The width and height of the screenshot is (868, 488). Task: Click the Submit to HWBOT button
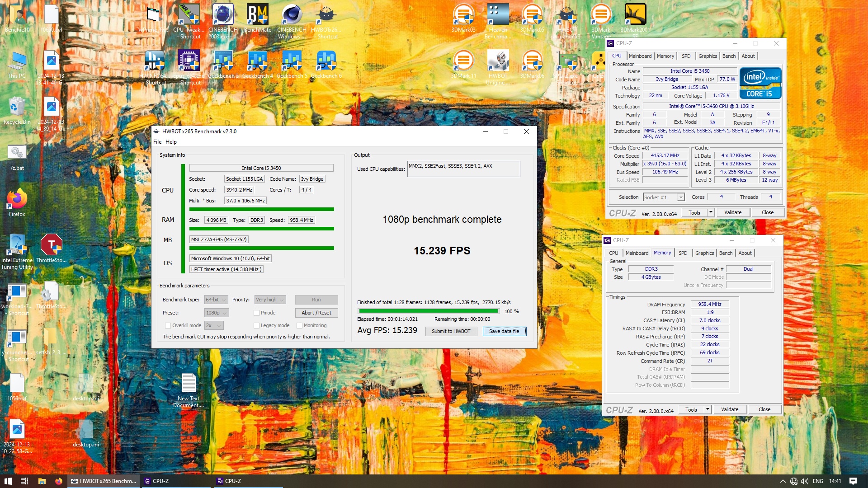point(451,331)
